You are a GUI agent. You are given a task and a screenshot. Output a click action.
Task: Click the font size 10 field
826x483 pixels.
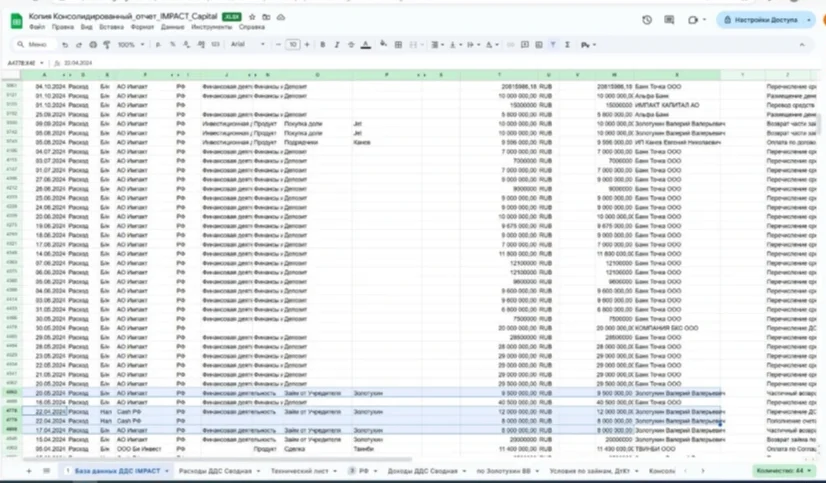[x=293, y=45]
